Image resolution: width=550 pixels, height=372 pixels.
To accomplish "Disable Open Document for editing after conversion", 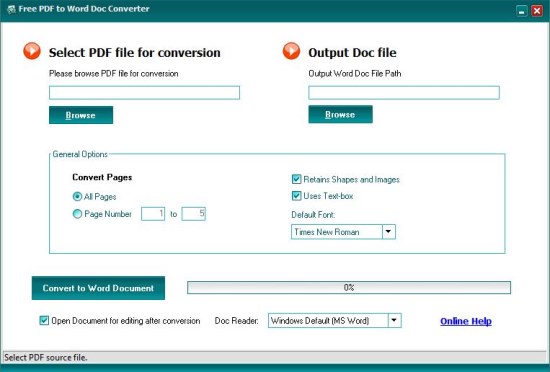I will (44, 320).
